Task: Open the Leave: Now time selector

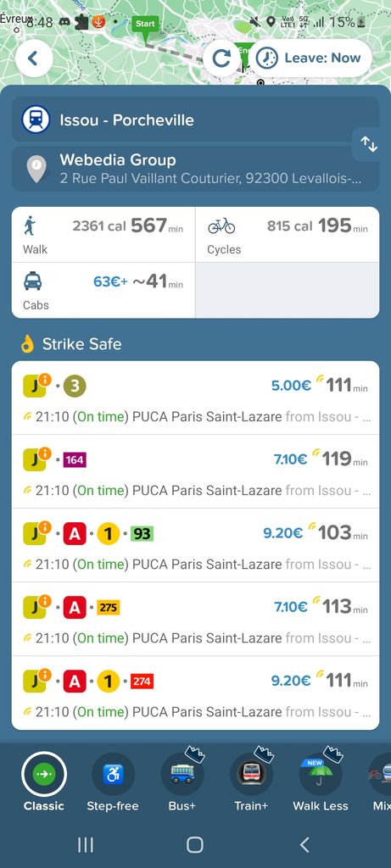Action: coord(310,58)
